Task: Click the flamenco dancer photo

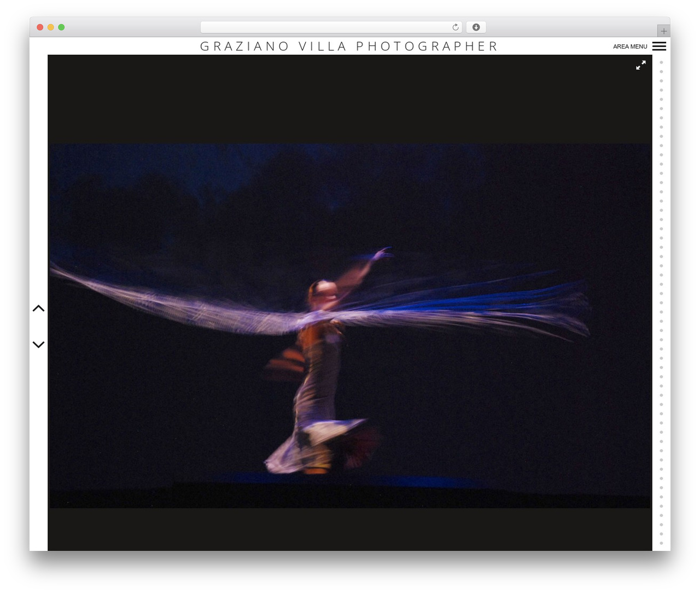Action: [350, 326]
